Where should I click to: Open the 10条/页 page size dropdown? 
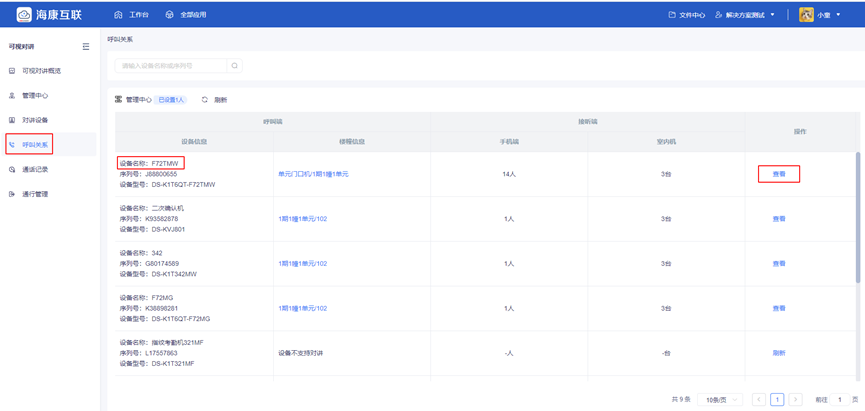(x=721, y=400)
